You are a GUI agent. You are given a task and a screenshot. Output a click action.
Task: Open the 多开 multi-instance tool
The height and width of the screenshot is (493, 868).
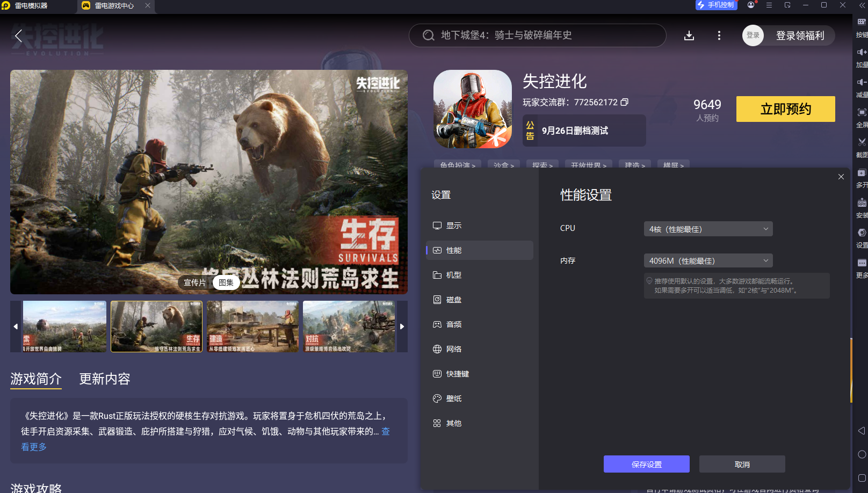click(x=862, y=178)
